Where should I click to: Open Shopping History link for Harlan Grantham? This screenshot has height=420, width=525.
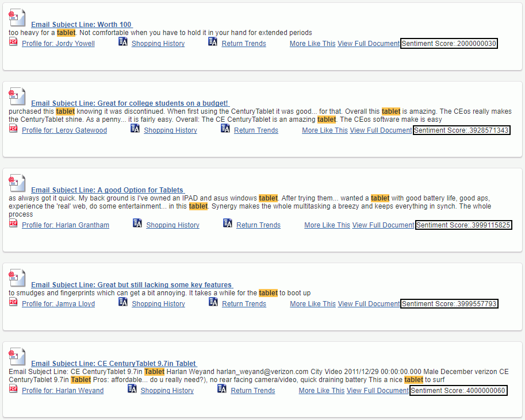click(173, 225)
